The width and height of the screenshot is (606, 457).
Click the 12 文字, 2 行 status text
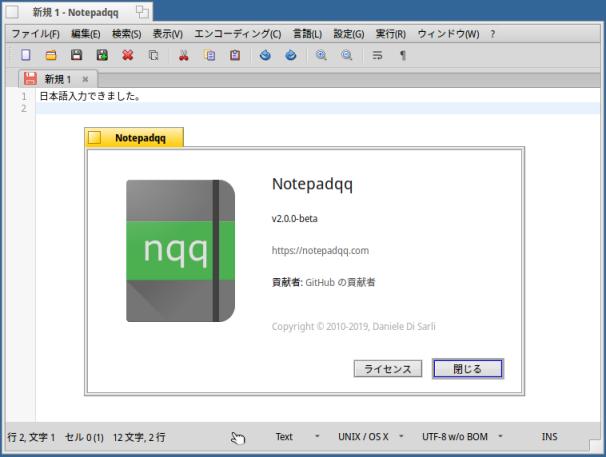[x=139, y=437]
